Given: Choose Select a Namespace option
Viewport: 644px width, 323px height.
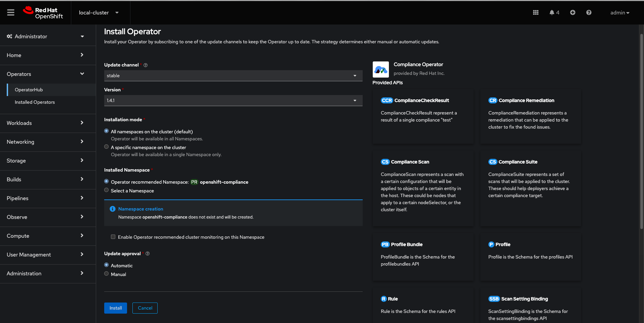Looking at the screenshot, I should 107,190.
